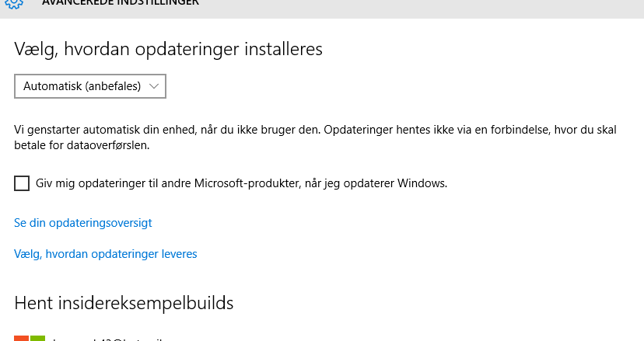Click the "når jeg opdaterer Windows" label text
Image resolution: width=644 pixels, height=341 pixels.
tap(376, 183)
